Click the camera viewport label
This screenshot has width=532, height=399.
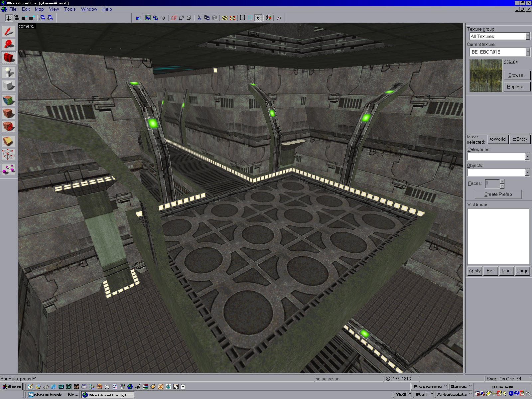point(26,26)
